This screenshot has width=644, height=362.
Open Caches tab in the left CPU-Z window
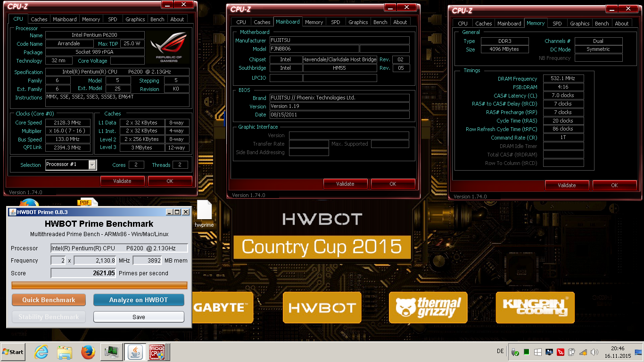(x=39, y=19)
